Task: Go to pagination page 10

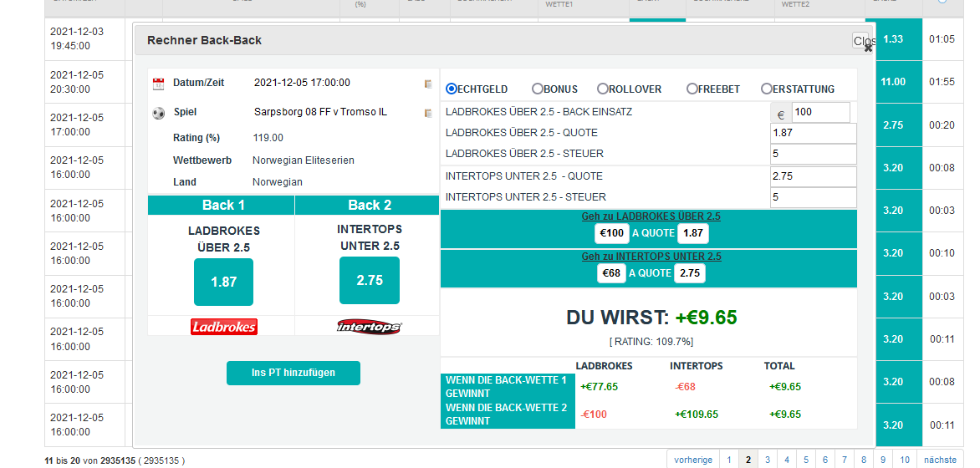Action: (905, 460)
